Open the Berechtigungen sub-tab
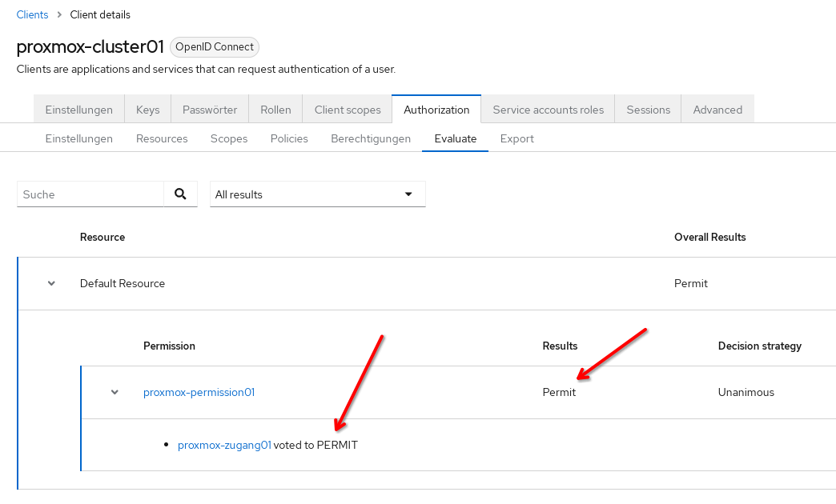Screen dimensions: 836x504 pyautogui.click(x=371, y=138)
